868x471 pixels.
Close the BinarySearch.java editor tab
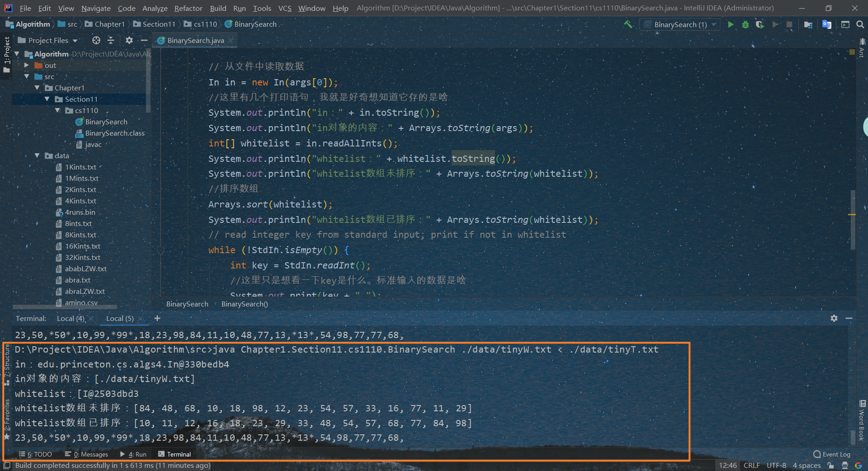231,40
